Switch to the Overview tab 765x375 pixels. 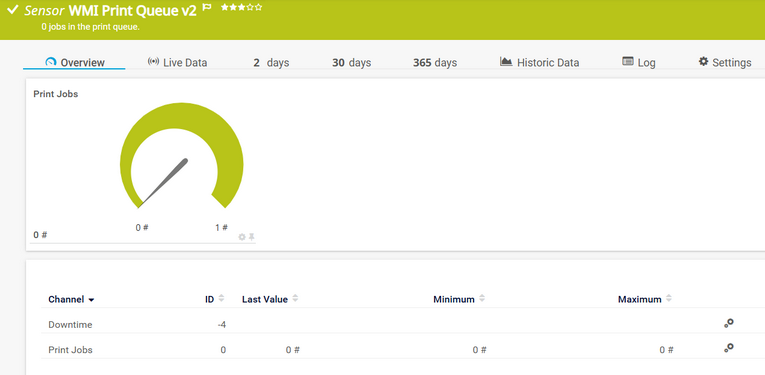click(75, 62)
